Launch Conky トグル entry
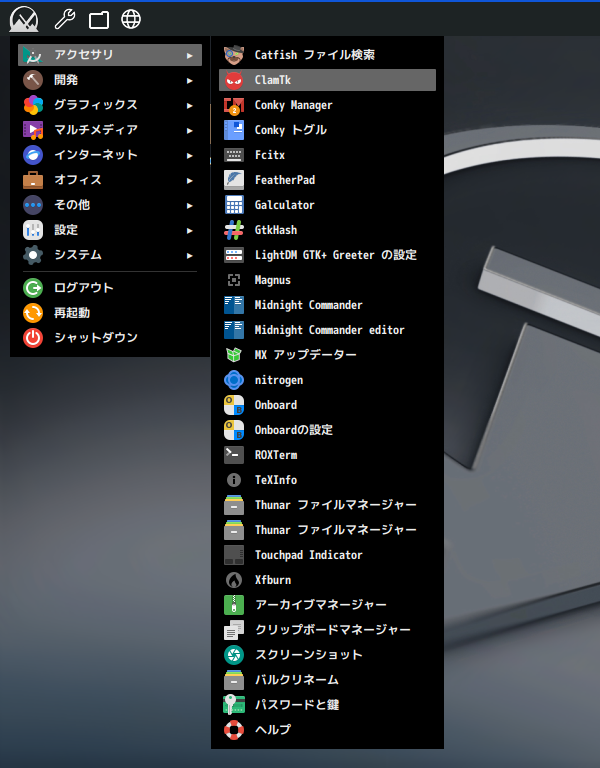Screen dimensions: 600x768 click(327, 130)
